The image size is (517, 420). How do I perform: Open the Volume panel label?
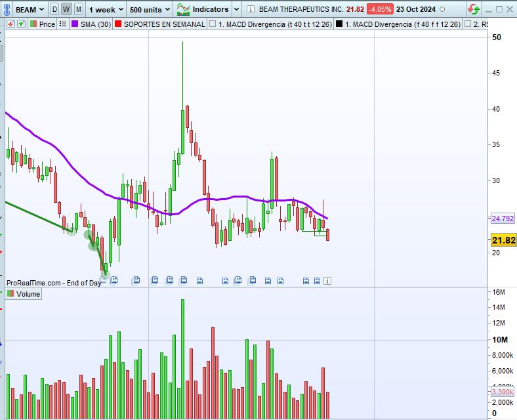click(x=28, y=294)
